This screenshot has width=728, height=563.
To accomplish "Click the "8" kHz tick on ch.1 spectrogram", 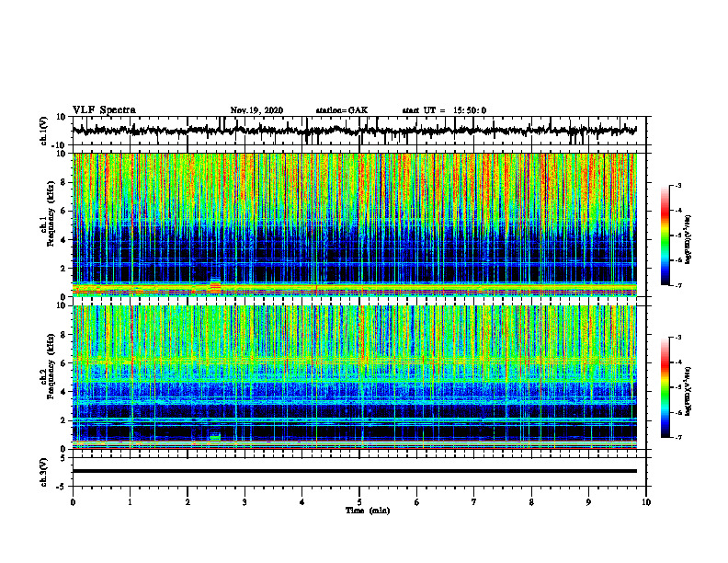I will (63, 182).
